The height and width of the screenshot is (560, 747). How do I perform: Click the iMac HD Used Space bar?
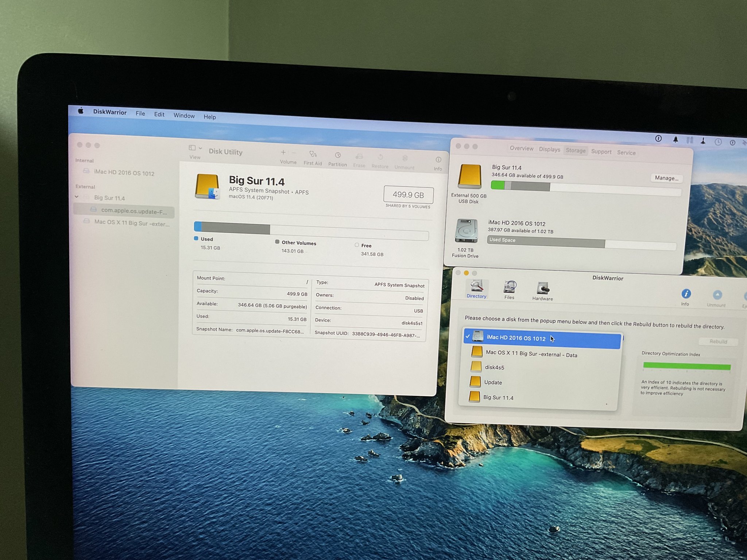pyautogui.click(x=581, y=242)
